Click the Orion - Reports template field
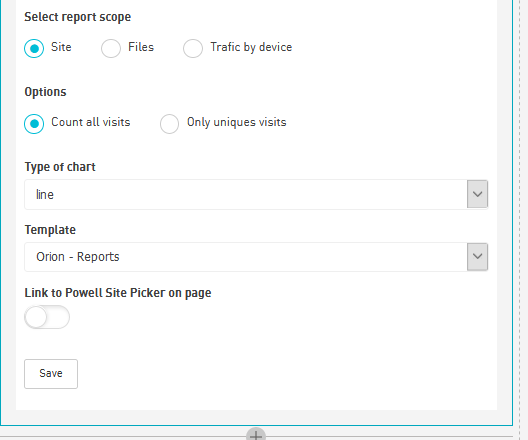The width and height of the screenshot is (528, 440). point(256,257)
